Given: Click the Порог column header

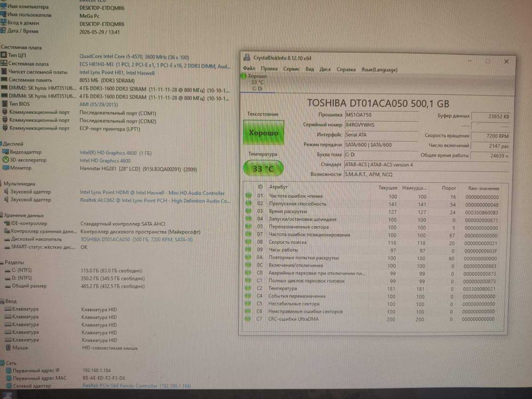Looking at the screenshot, I should (x=449, y=188).
